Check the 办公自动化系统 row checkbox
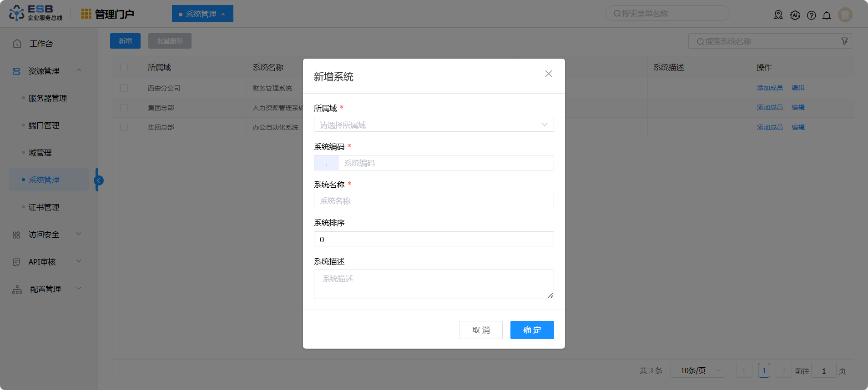The image size is (868, 390). pos(124,127)
